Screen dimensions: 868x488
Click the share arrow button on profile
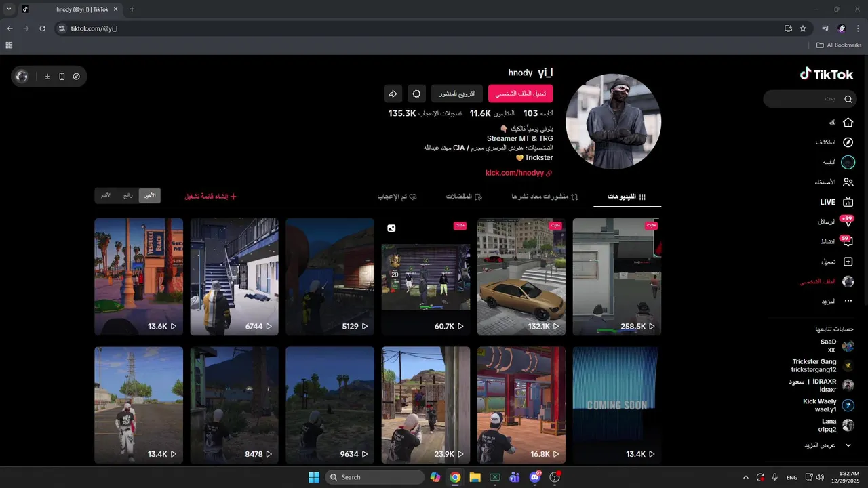point(393,94)
